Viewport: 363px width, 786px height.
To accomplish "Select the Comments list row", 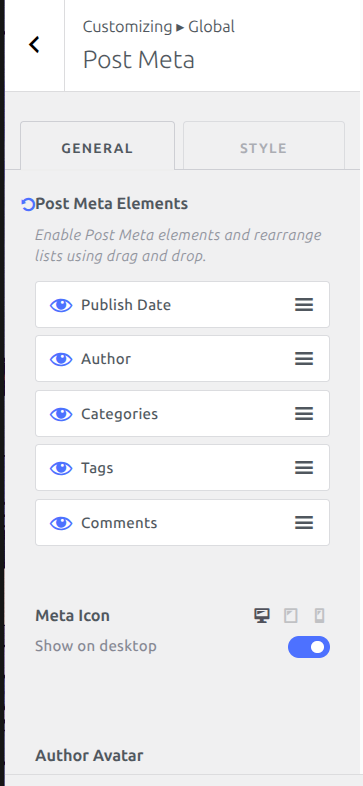I will click(x=183, y=522).
